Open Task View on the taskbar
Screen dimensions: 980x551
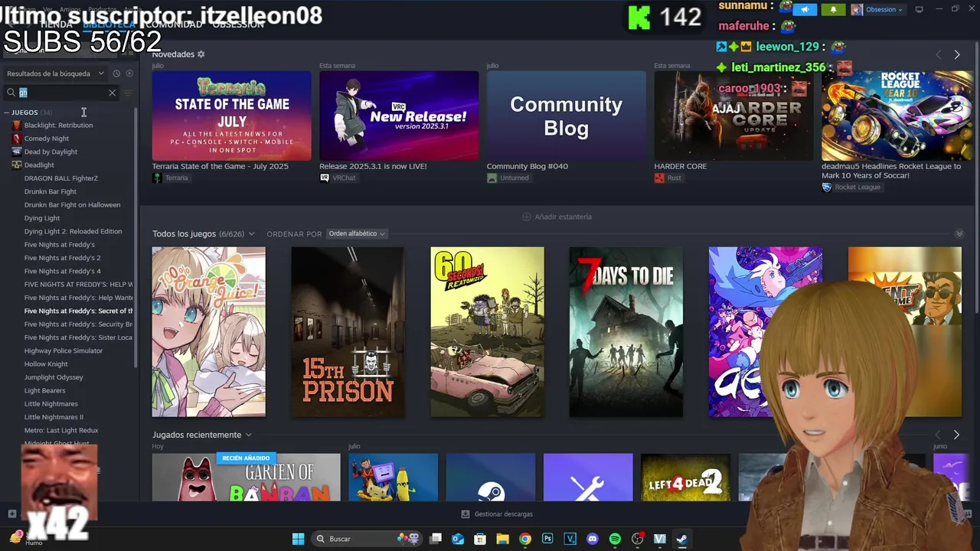[x=436, y=539]
